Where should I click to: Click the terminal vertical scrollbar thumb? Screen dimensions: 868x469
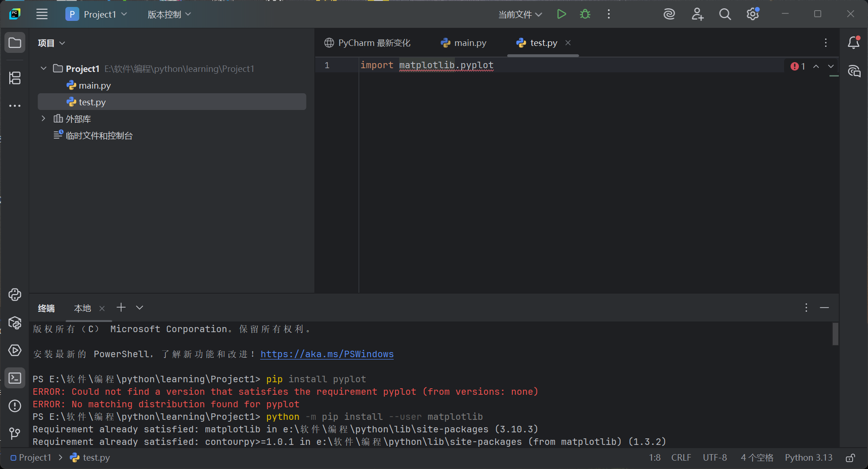coord(836,334)
